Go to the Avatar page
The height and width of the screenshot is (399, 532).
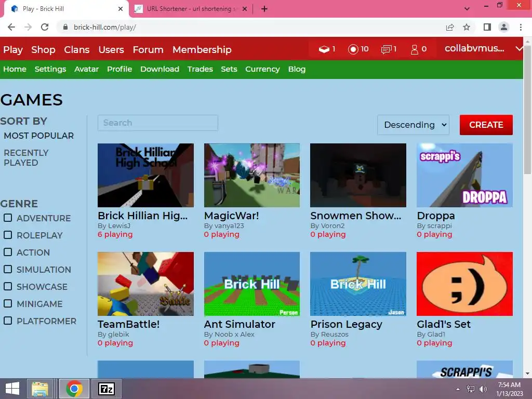click(87, 69)
